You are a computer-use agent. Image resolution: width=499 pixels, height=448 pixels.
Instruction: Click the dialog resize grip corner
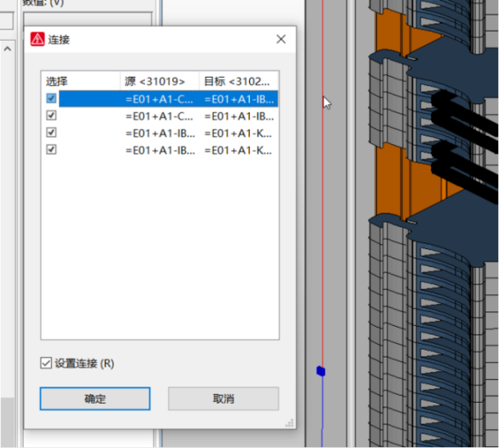[290, 423]
